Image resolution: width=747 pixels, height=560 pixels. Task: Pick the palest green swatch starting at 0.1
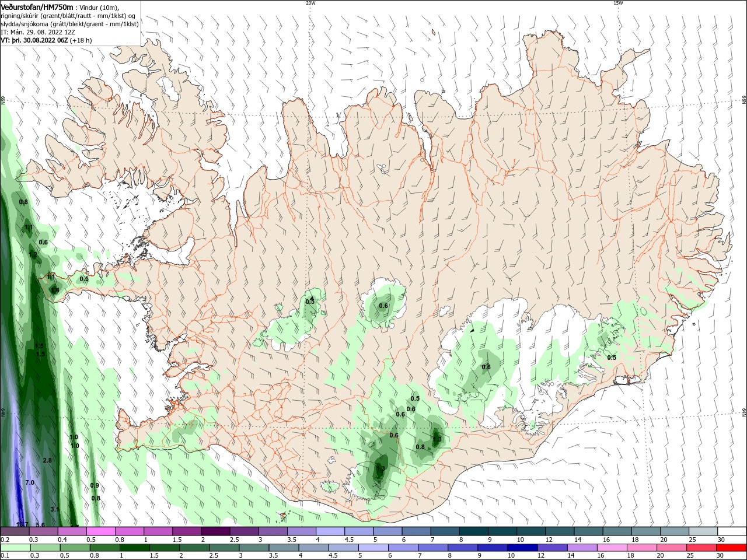(x=15, y=548)
